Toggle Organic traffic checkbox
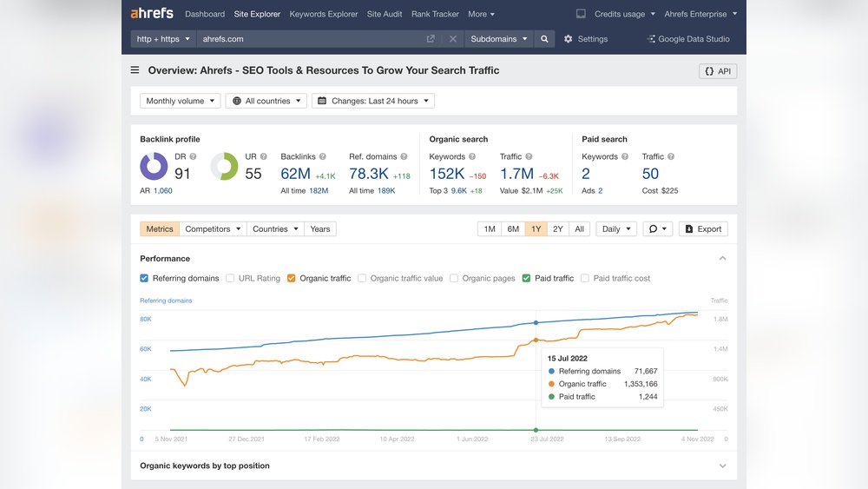 click(291, 278)
